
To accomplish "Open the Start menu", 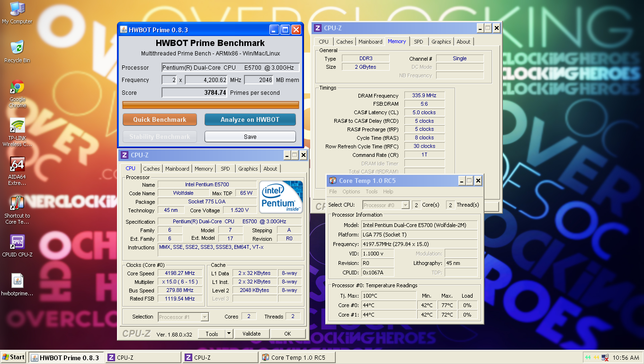I will point(13,357).
